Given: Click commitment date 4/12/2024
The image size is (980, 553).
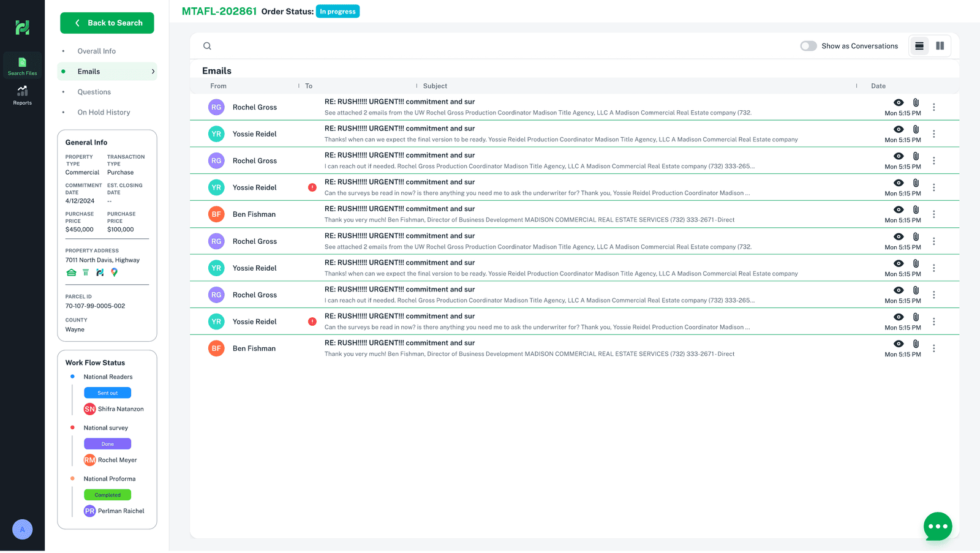Looking at the screenshot, I should (80, 201).
